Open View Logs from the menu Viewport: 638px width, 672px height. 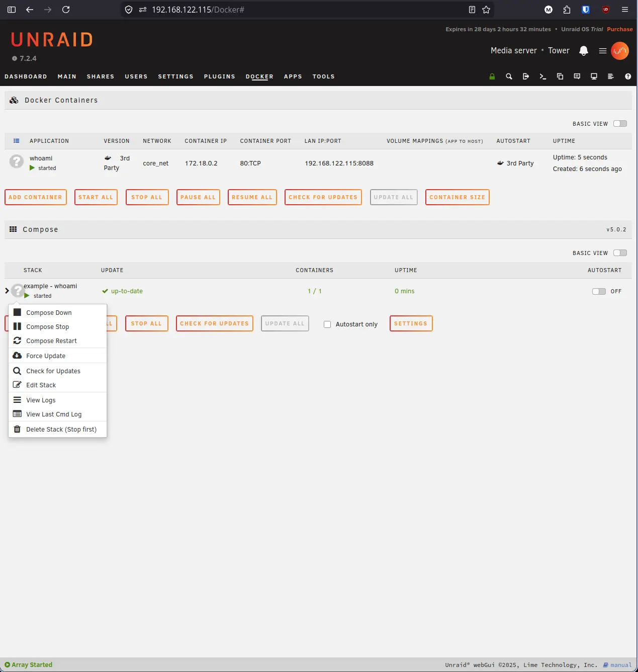click(x=58, y=400)
